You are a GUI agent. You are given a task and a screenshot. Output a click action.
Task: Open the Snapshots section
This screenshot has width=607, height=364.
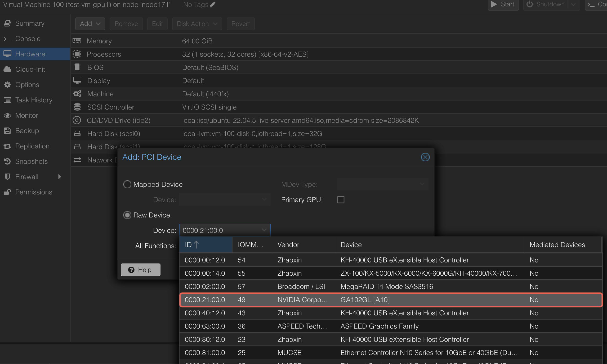pos(31,161)
